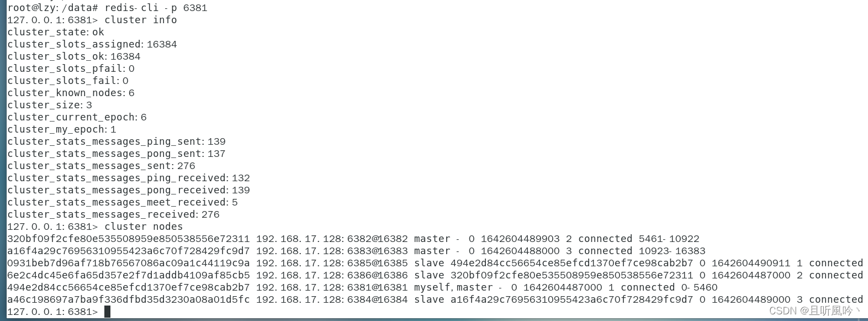Click the cluster_stats_messages_meet_received:5 line
Screen dimensions: 868x321
click(123, 202)
